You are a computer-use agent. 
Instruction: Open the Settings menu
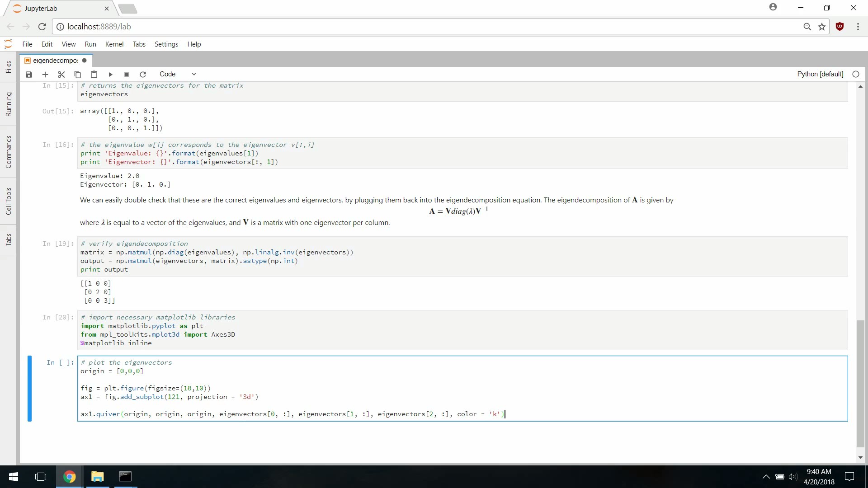tap(166, 44)
